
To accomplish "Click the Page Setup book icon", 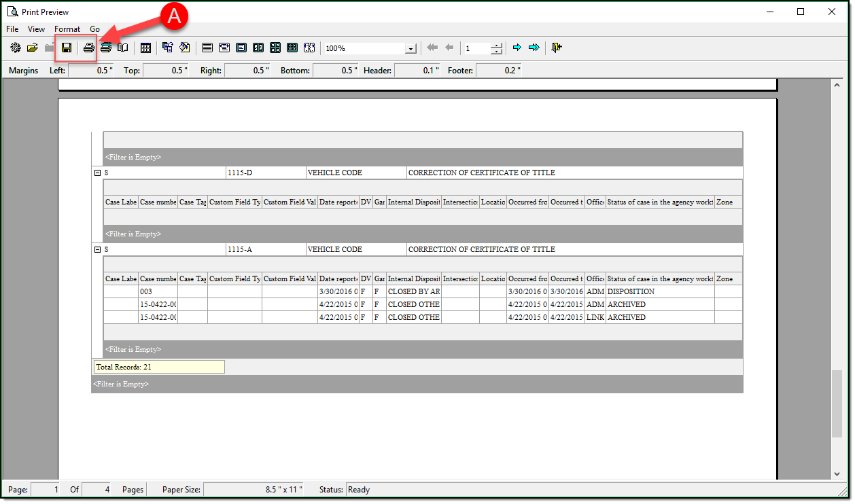I will (x=122, y=48).
